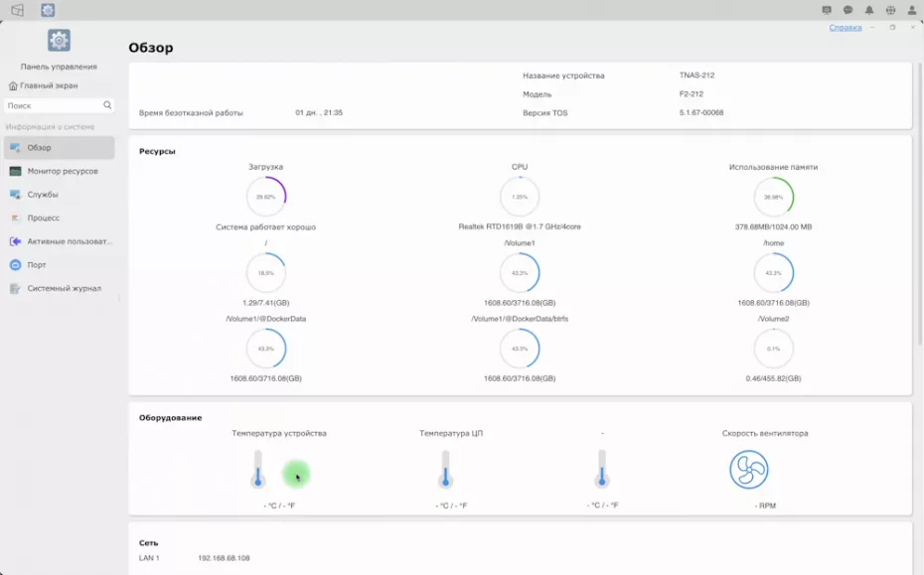Screen dimensions: 924x575
Task: Click the fan speed icon
Action: [x=748, y=470]
